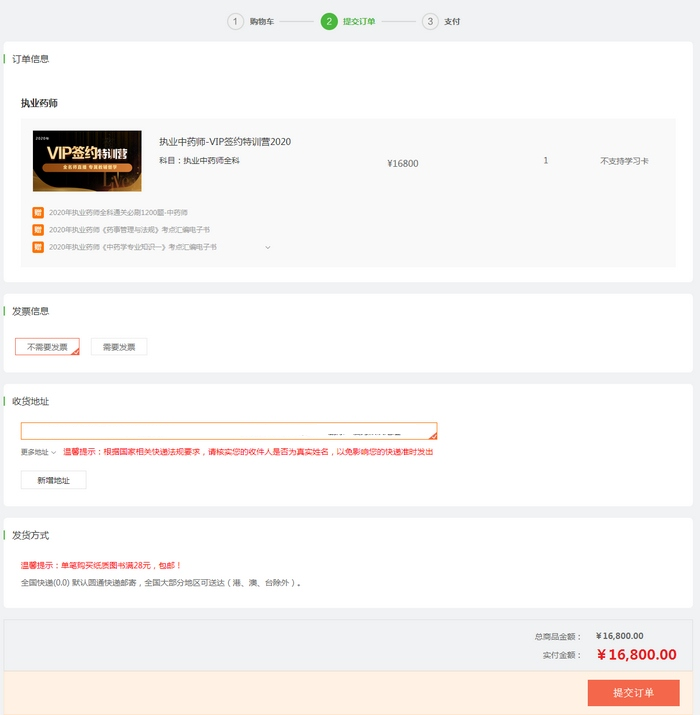Click the 新增地址 button
This screenshot has height=715, width=700.
click(x=53, y=480)
